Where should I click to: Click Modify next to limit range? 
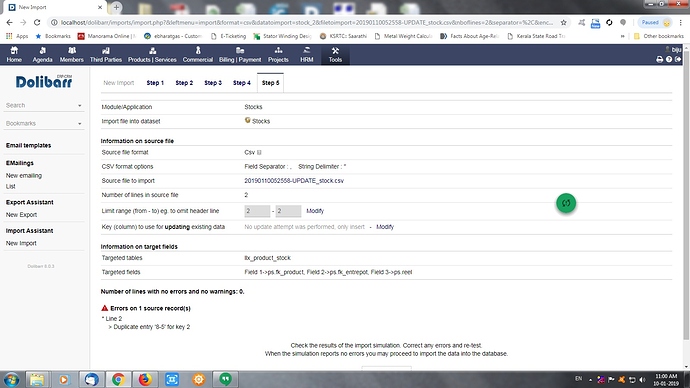315,211
